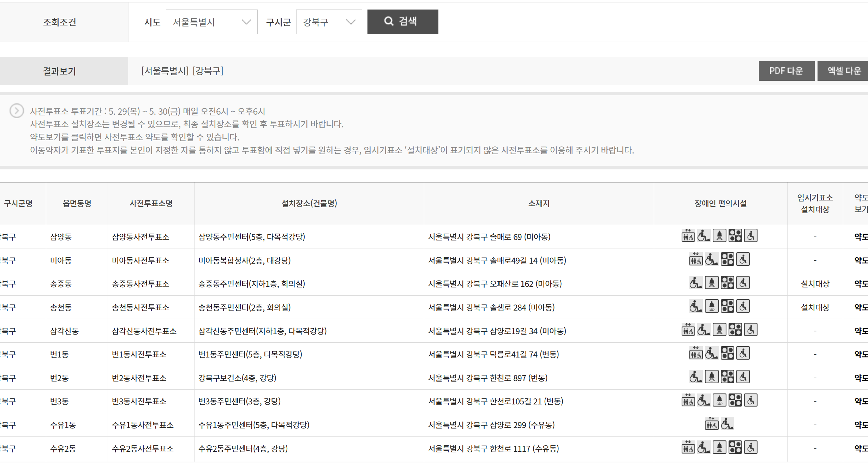Select the accessible toilet icon in the 미아동 row

pos(743,260)
